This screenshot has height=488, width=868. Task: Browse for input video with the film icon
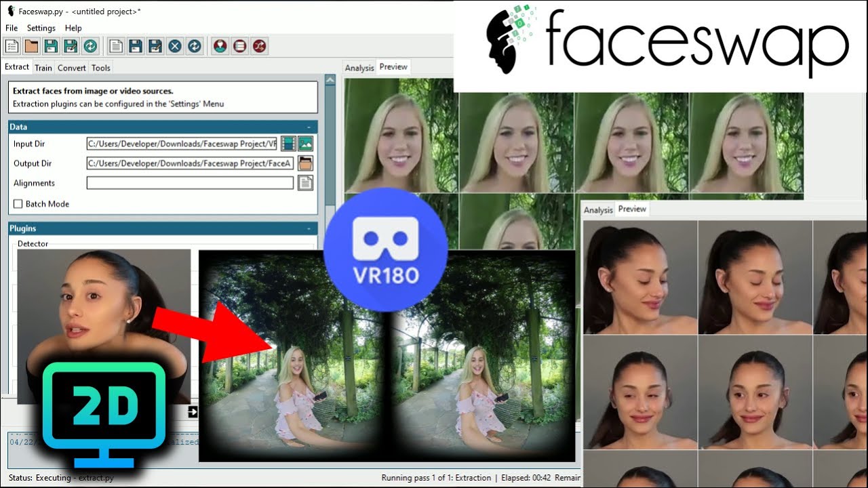coord(289,144)
